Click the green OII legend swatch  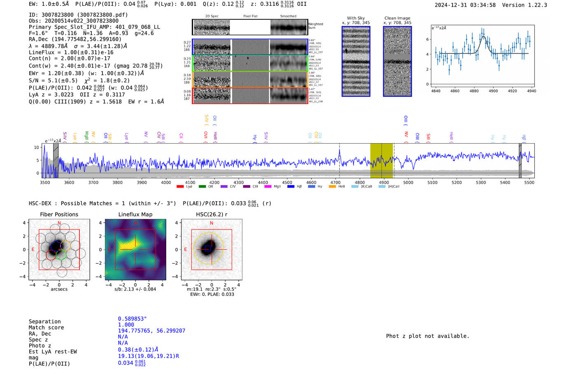point(202,187)
